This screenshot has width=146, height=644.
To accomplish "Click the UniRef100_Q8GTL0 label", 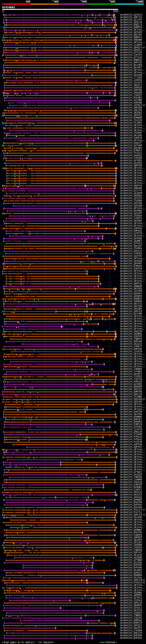I will tap(131, 85).
